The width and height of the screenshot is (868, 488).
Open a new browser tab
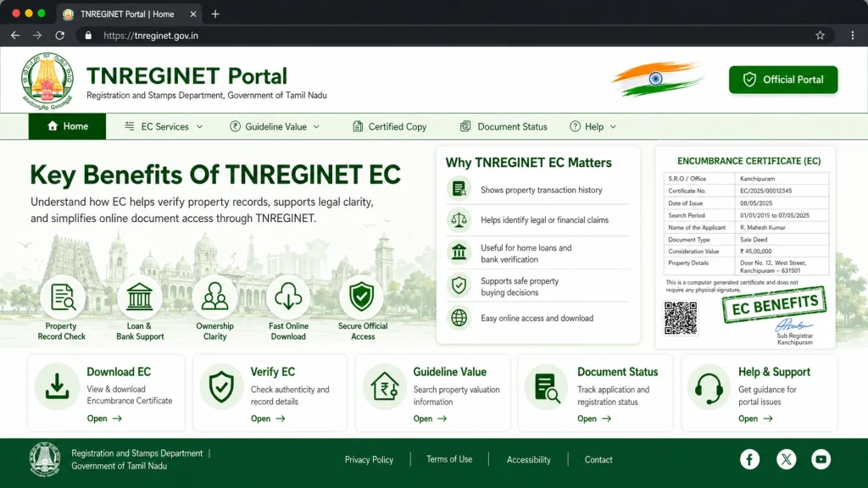pyautogui.click(x=215, y=14)
